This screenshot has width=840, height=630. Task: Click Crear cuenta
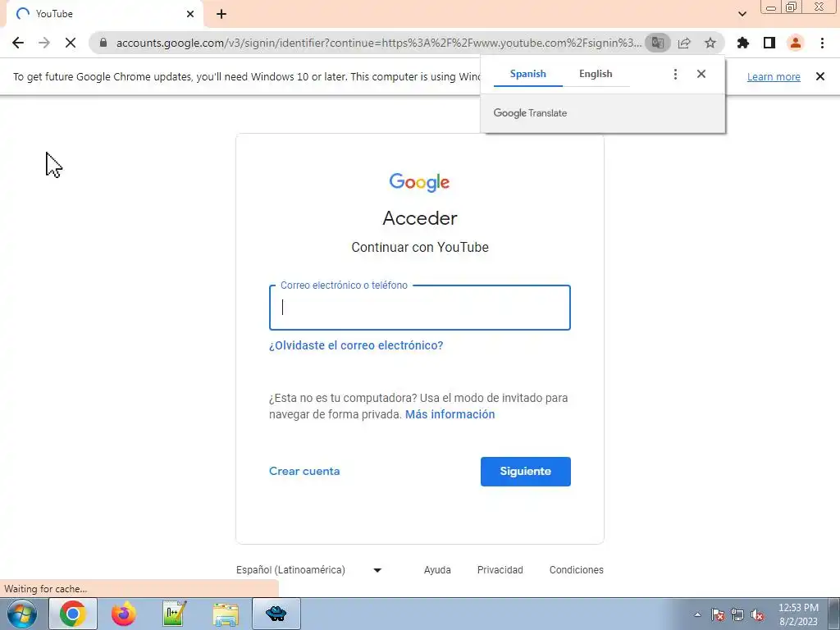pos(304,472)
